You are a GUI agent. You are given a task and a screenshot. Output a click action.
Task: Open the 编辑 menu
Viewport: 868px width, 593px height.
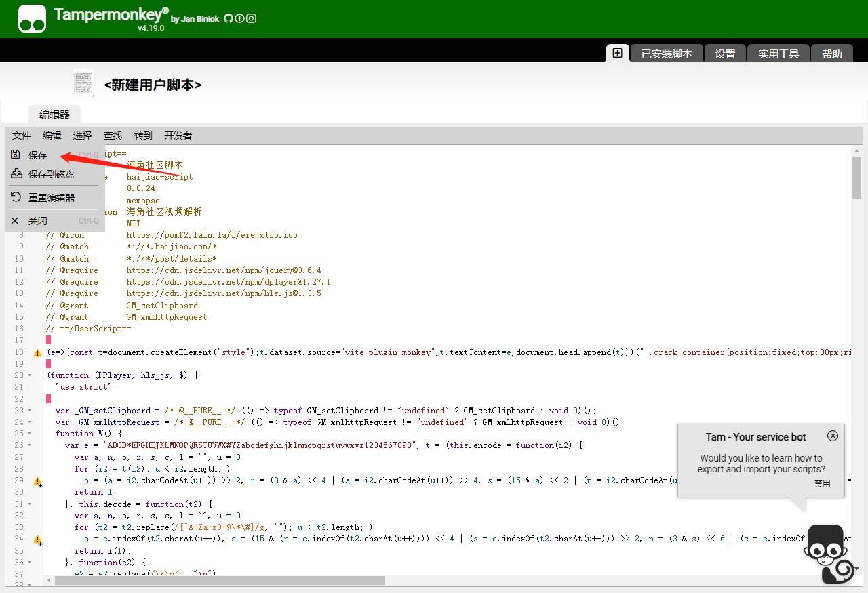52,136
